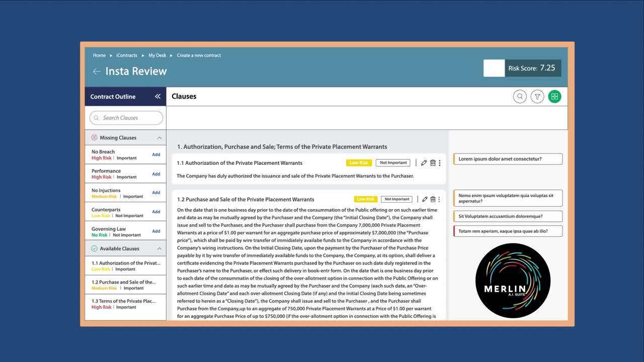The width and height of the screenshot is (644, 362).
Task: Click the Search Clauses input field
Action: coord(126,118)
